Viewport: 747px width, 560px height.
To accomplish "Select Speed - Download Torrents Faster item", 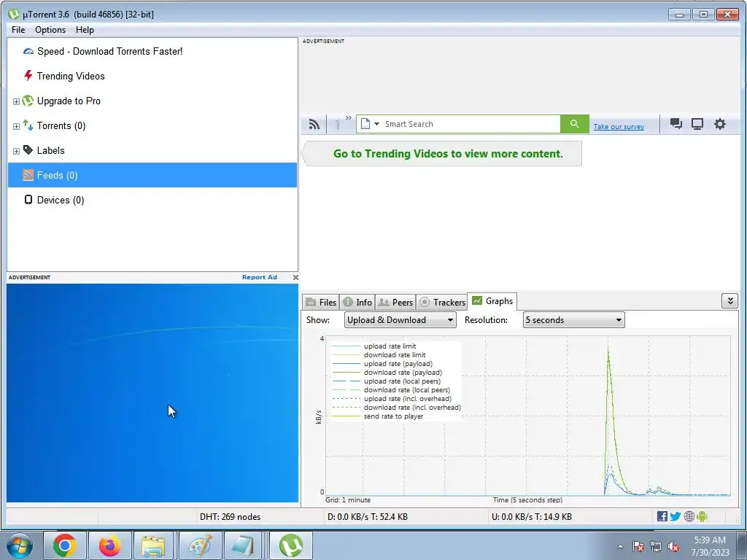I will click(x=109, y=52).
